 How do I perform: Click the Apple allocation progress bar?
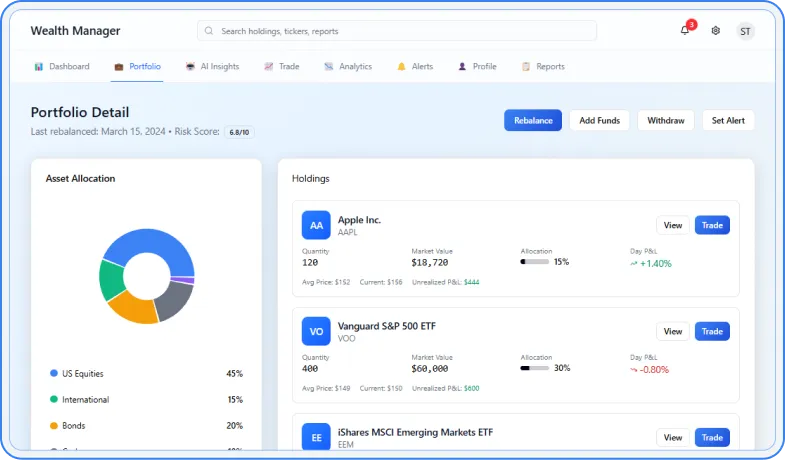pos(535,262)
